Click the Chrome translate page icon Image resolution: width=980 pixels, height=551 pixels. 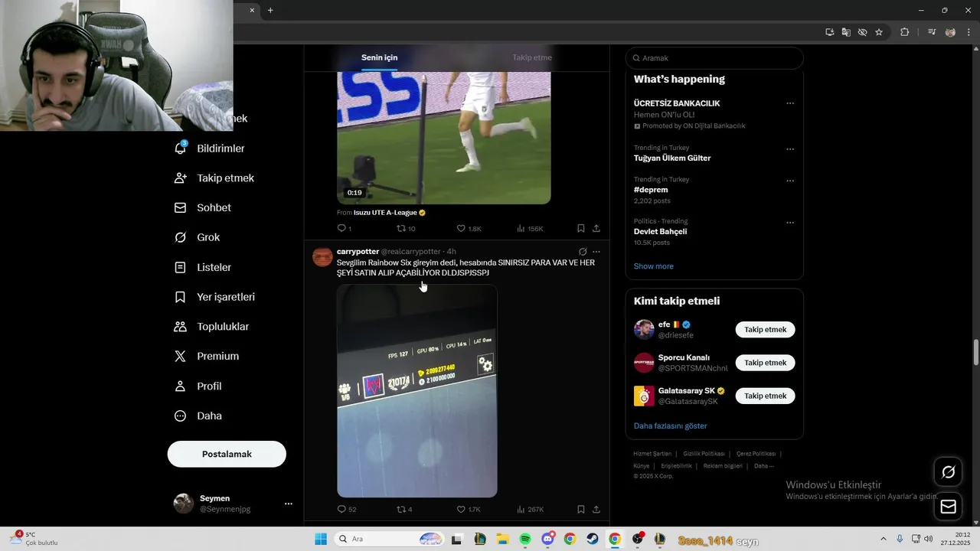(846, 32)
